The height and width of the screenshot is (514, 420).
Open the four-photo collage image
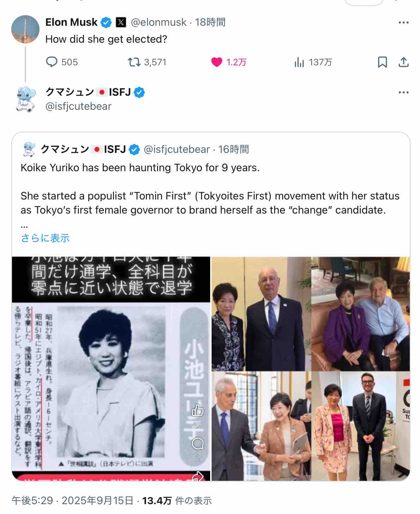tap(311, 369)
